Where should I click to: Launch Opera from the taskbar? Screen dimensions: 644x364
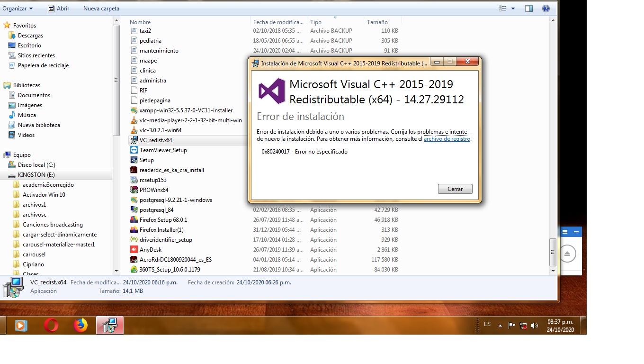tap(51, 325)
